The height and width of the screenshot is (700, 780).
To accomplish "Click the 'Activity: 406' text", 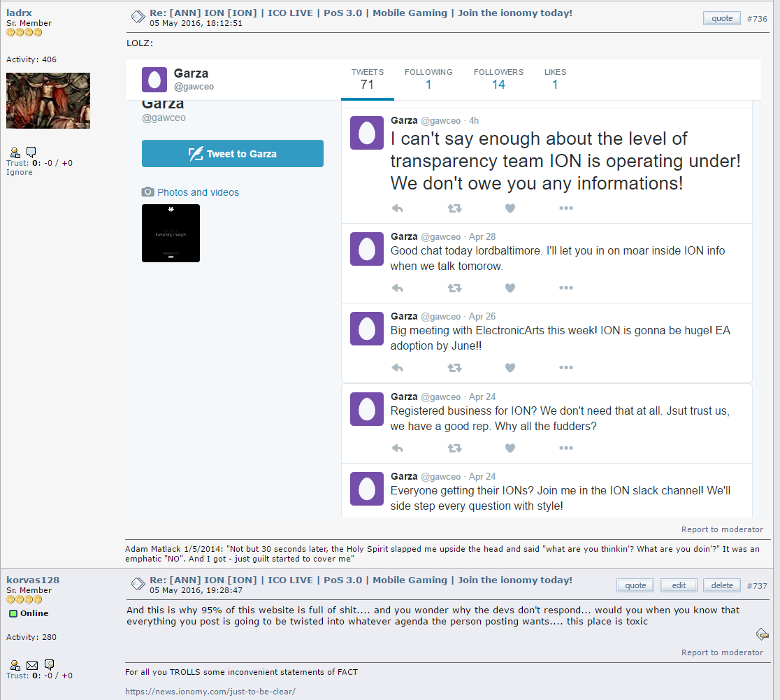I will (x=31, y=59).
